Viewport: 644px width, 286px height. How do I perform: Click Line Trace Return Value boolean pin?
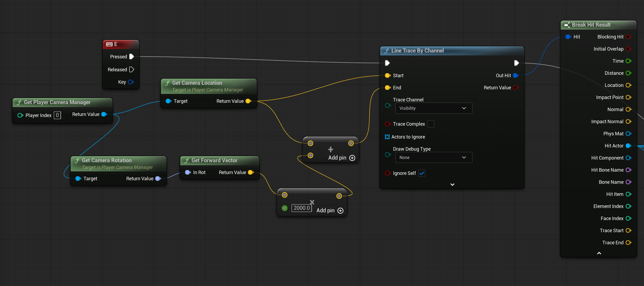[516, 87]
